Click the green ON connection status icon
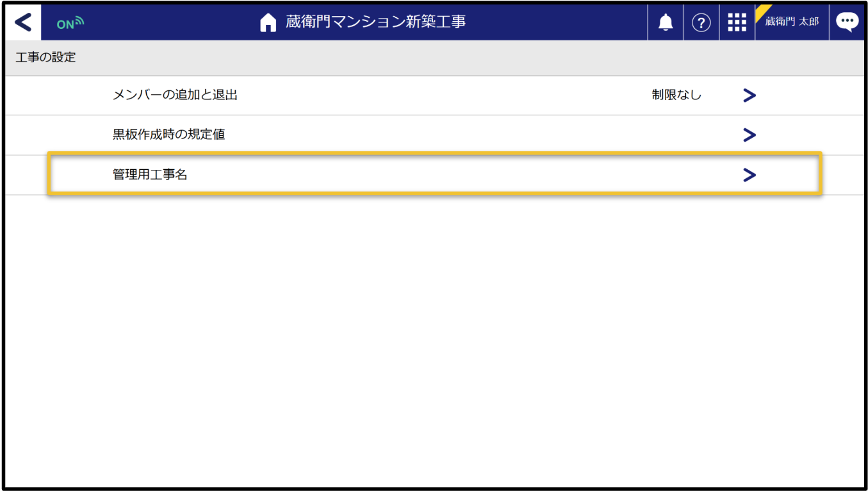The width and height of the screenshot is (868, 491). [x=70, y=24]
